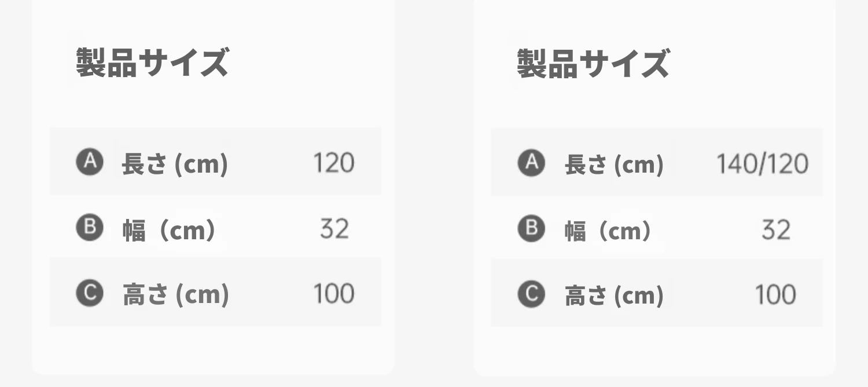The image size is (868, 387).
Task: Click the 32 width value in left table
Action: point(334,229)
